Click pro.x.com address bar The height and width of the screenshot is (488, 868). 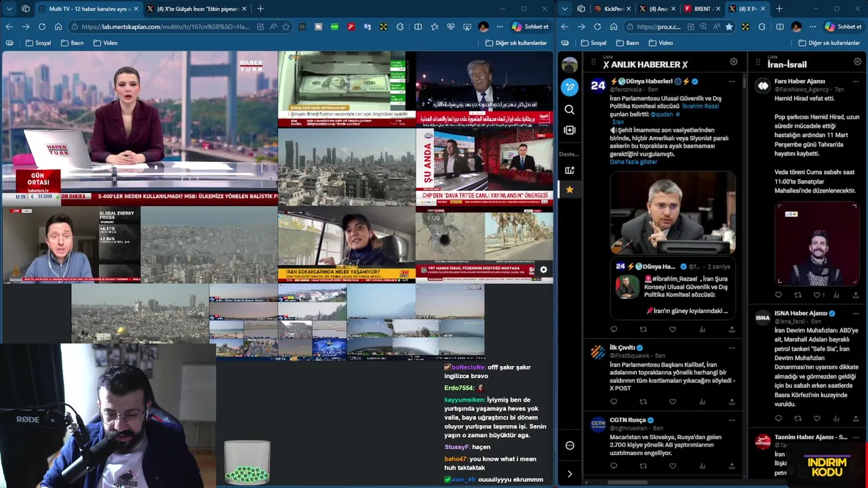[658, 26]
